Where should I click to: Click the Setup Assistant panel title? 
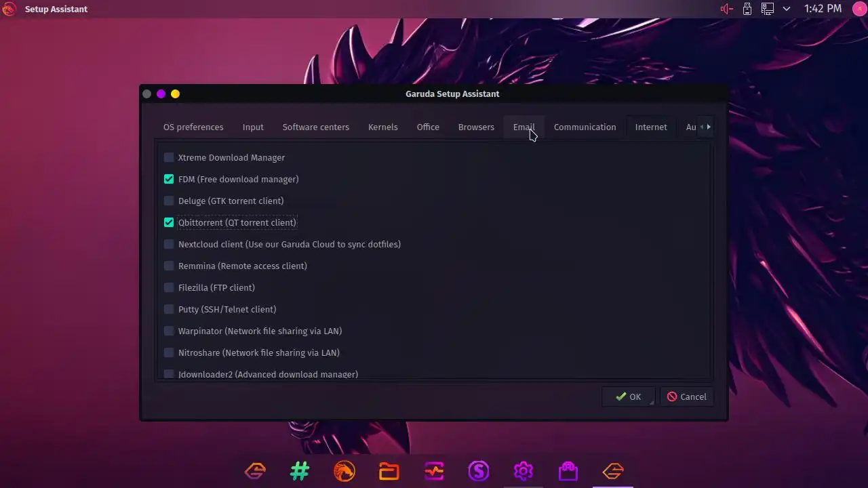point(56,9)
